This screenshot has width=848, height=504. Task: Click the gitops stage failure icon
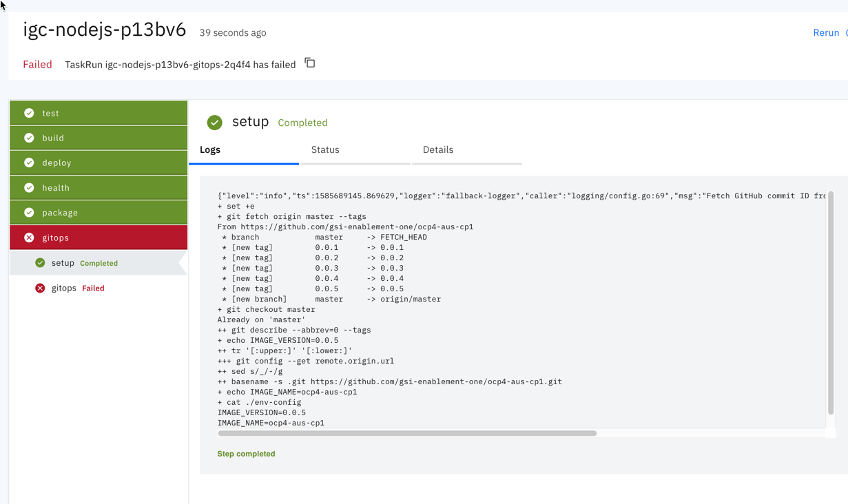[28, 237]
